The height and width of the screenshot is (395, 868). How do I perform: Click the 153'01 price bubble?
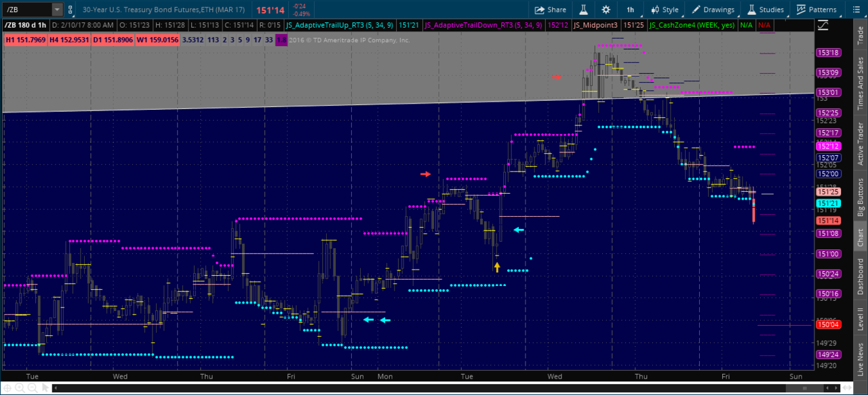(x=828, y=92)
